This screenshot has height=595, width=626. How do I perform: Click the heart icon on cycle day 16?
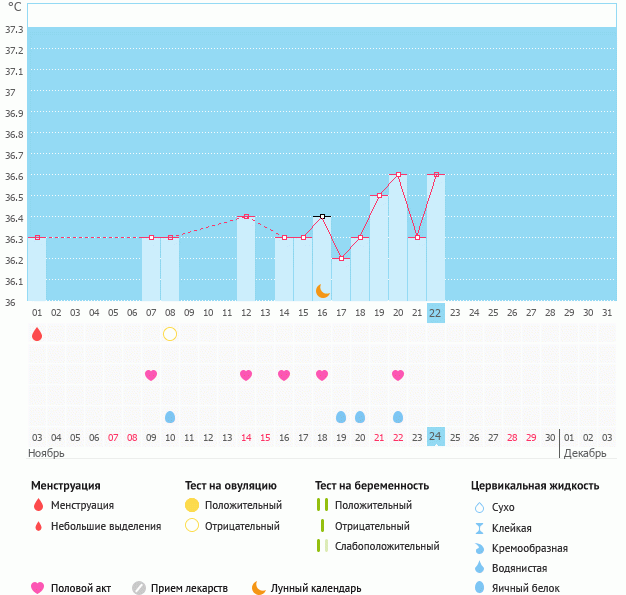322,375
